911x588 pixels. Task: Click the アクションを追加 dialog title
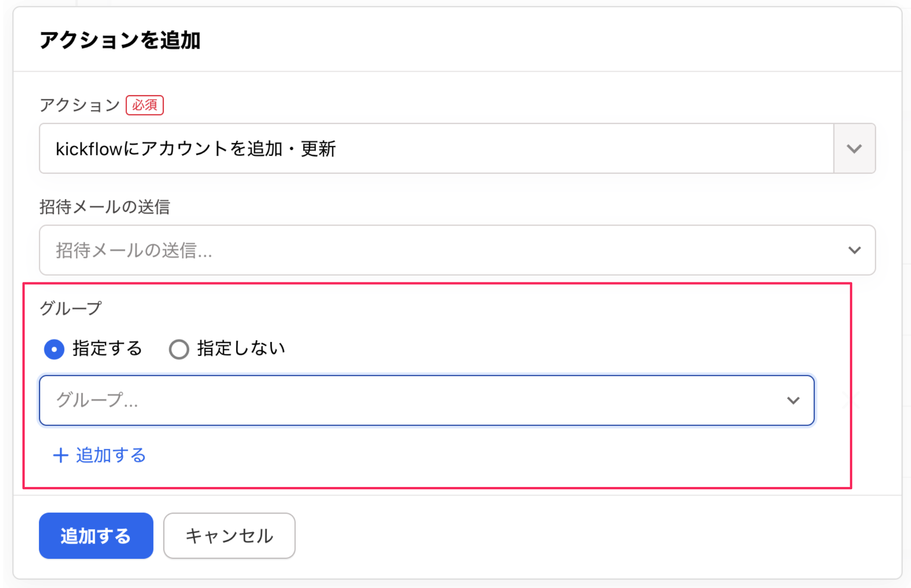pos(120,40)
